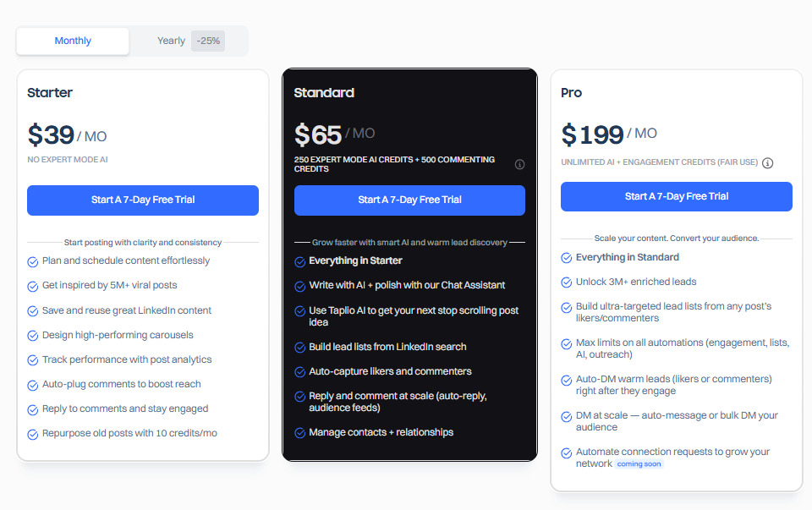
Task: Start the Standard plan 7-day free trial
Action: click(x=409, y=200)
